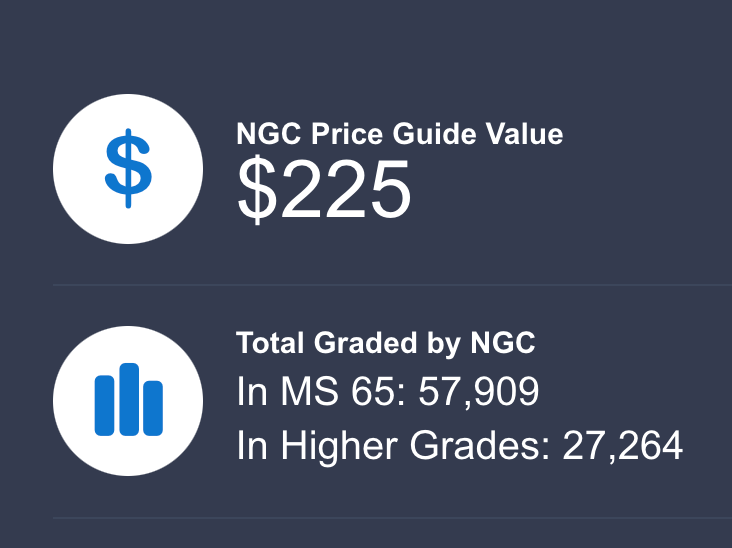Screen dimensions: 732x548
Task: Click the bar chart icon
Action: coord(128,400)
